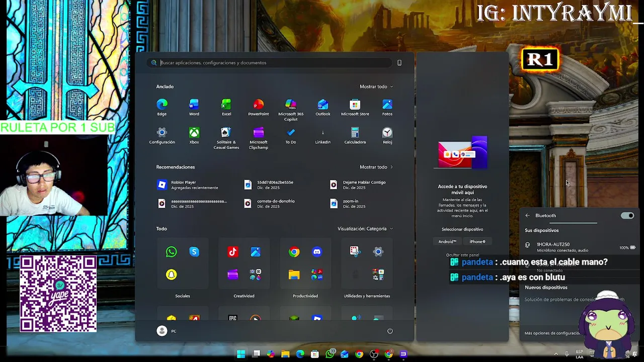
Task: Open recommended Roblox Player
Action: tap(194, 185)
